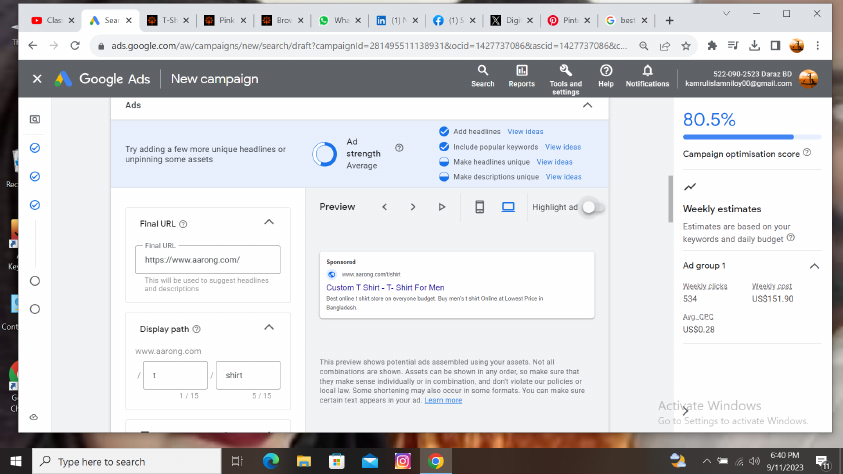The image size is (843, 474).
Task: Switch to the T-Sh browser tab
Action: [168, 20]
